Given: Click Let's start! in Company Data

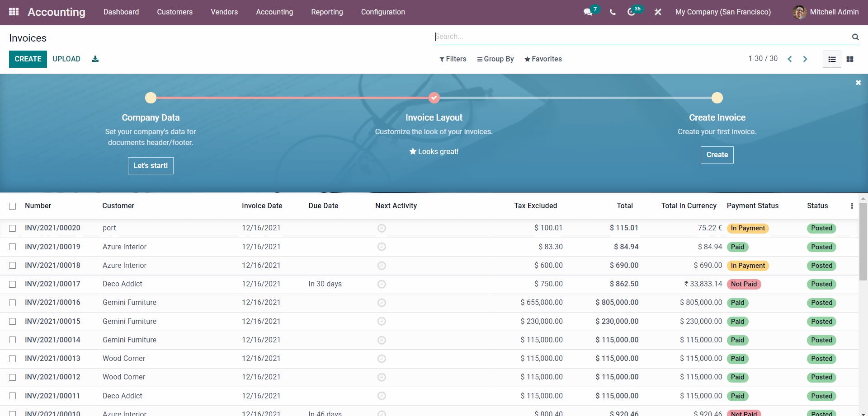Looking at the screenshot, I should [151, 166].
